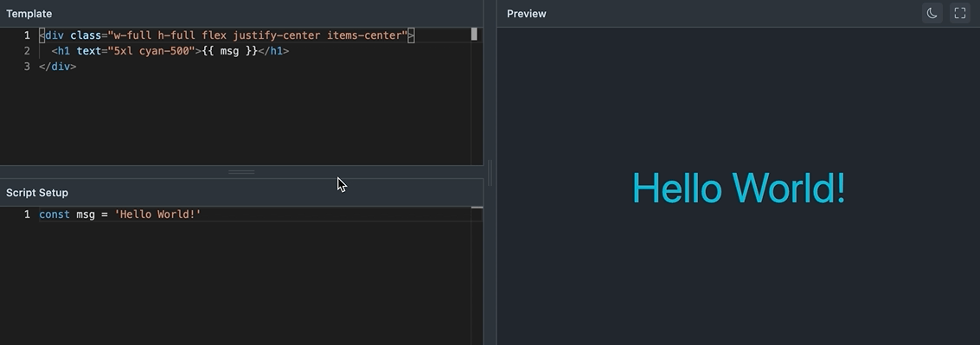Click the Preview panel title
Image resolution: width=980 pixels, height=345 pixels.
(x=526, y=14)
